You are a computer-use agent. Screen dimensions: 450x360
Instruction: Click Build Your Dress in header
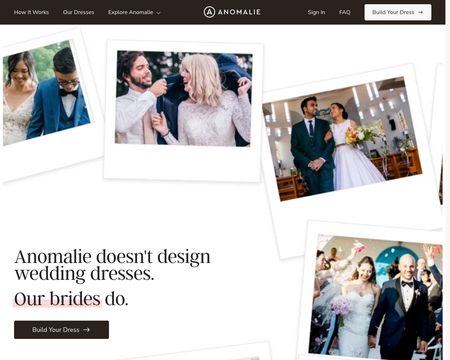pyautogui.click(x=398, y=12)
